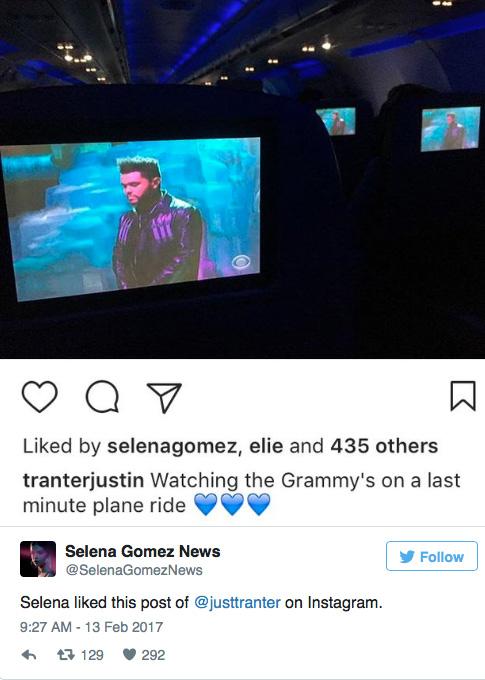The image size is (485, 680).
Task: Open the tranterjustin caption username
Action: [83, 481]
